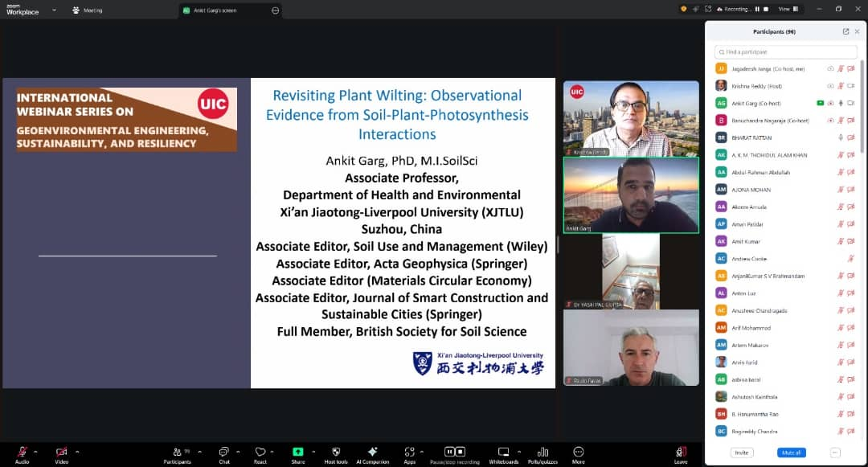Open the Apps icon in toolbar
Screen dimensions: 868x467
point(409,453)
